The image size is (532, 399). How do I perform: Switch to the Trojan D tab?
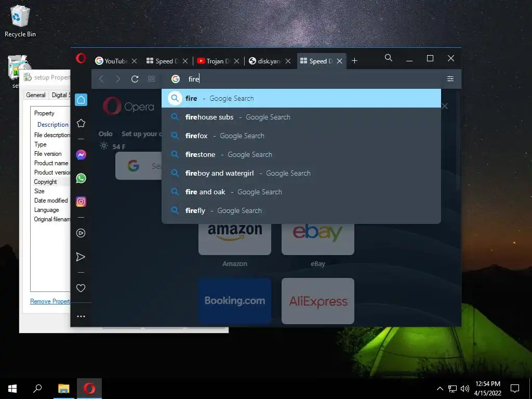tap(214, 61)
